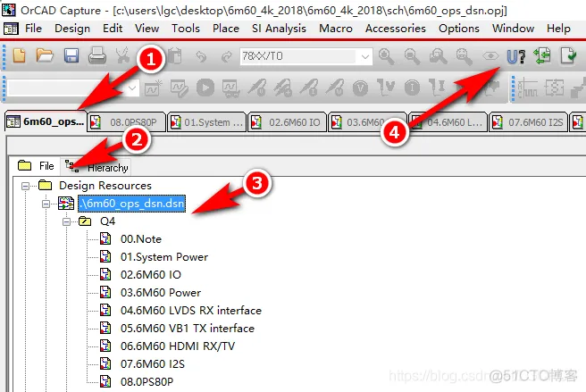Click the Run PSpice play button
Image resolution: width=586 pixels, height=392 pixels.
[205, 88]
